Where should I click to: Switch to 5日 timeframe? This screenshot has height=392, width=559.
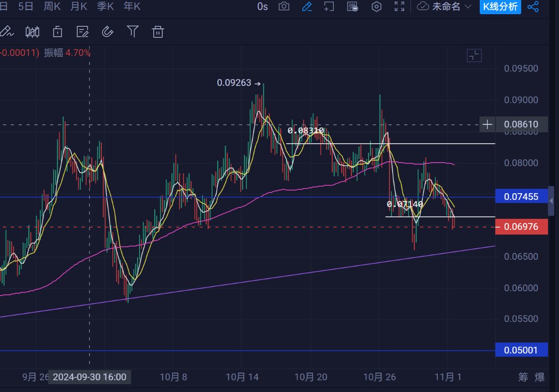pyautogui.click(x=26, y=6)
